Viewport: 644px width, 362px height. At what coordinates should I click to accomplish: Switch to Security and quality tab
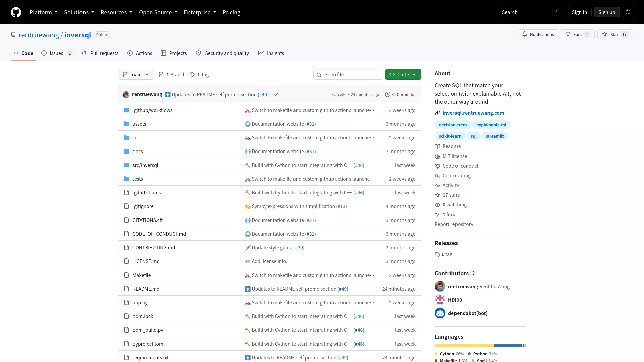pyautogui.click(x=222, y=53)
